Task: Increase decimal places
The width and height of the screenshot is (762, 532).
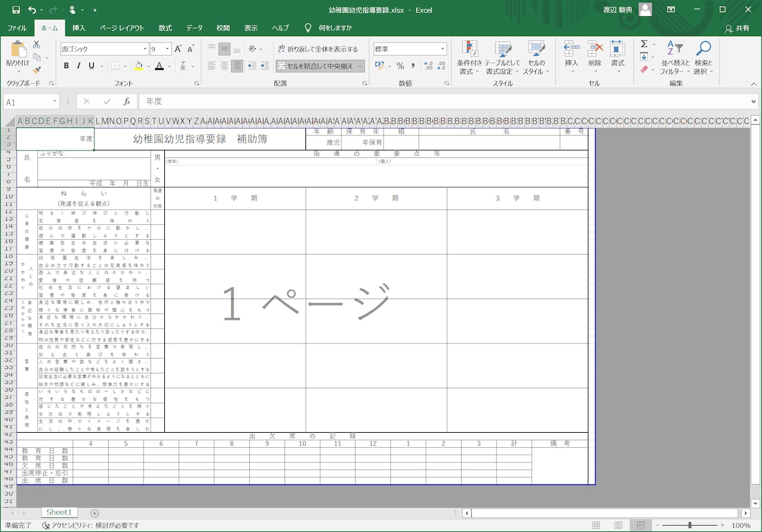Action: click(x=427, y=66)
